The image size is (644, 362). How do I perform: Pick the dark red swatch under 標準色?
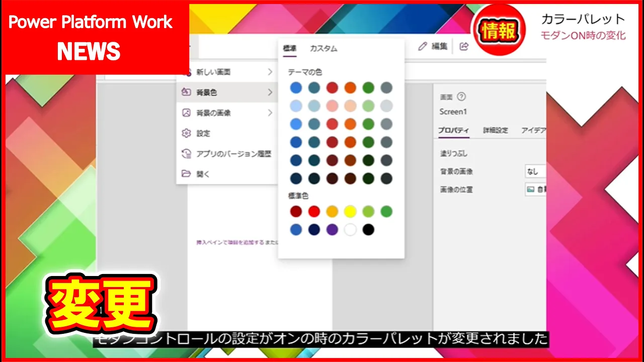(296, 212)
